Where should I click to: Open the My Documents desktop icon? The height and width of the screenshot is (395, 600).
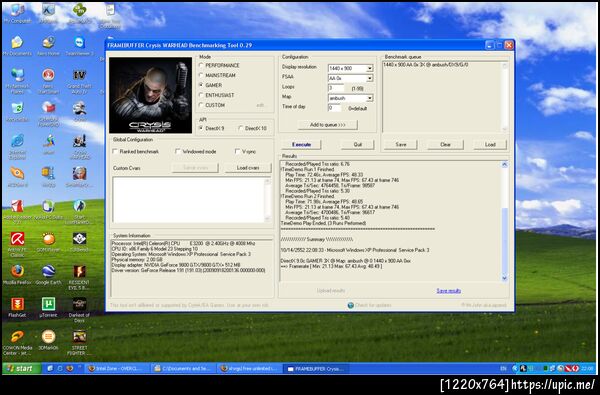coord(17,45)
